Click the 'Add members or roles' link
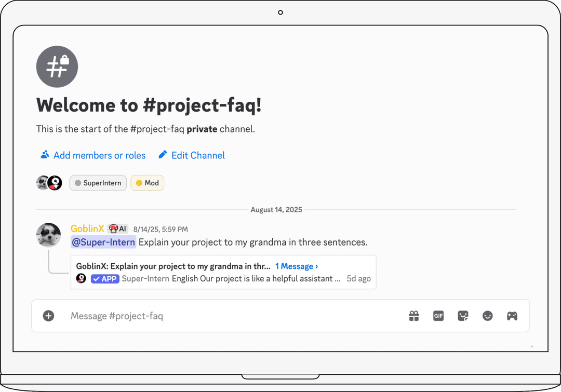Image resolution: width=561 pixels, height=392 pixels. point(99,155)
